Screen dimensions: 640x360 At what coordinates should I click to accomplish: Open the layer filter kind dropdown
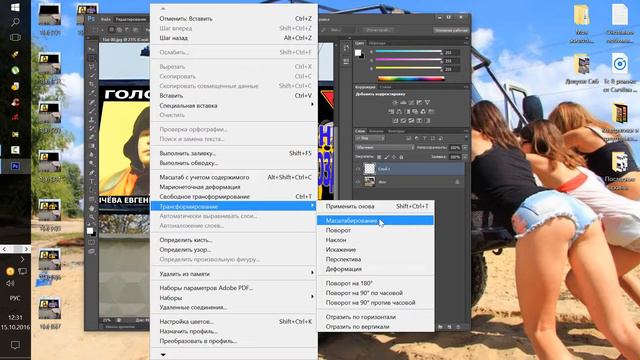pos(370,138)
